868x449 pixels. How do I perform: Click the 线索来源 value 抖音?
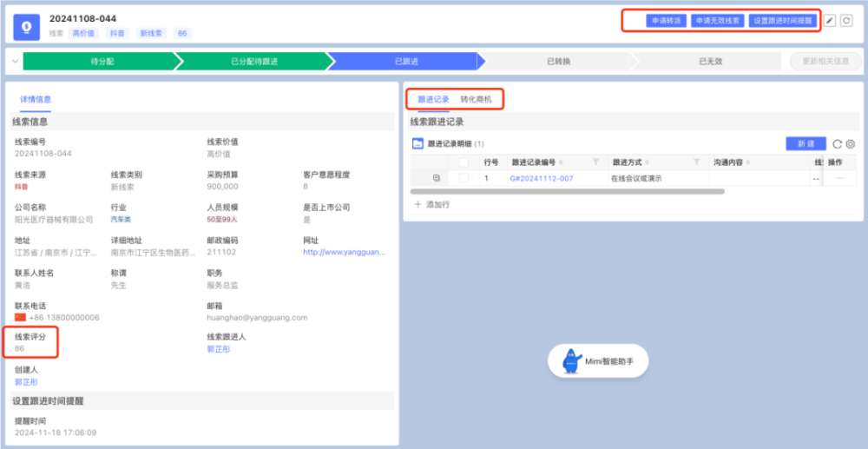[x=23, y=187]
